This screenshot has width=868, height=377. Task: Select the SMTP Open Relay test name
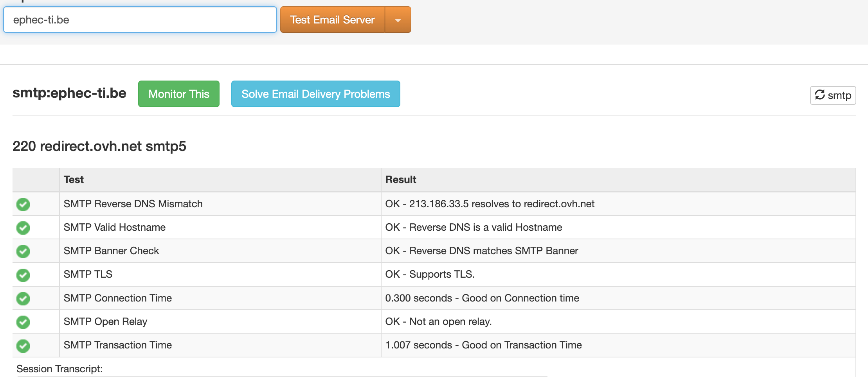click(x=105, y=321)
